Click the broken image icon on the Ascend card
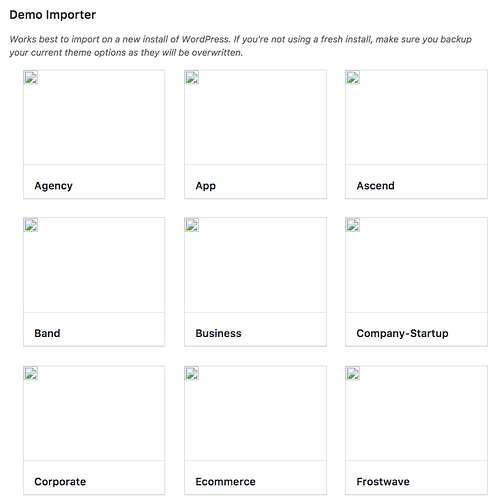Image resolution: width=496 pixels, height=500 pixels. click(x=353, y=77)
